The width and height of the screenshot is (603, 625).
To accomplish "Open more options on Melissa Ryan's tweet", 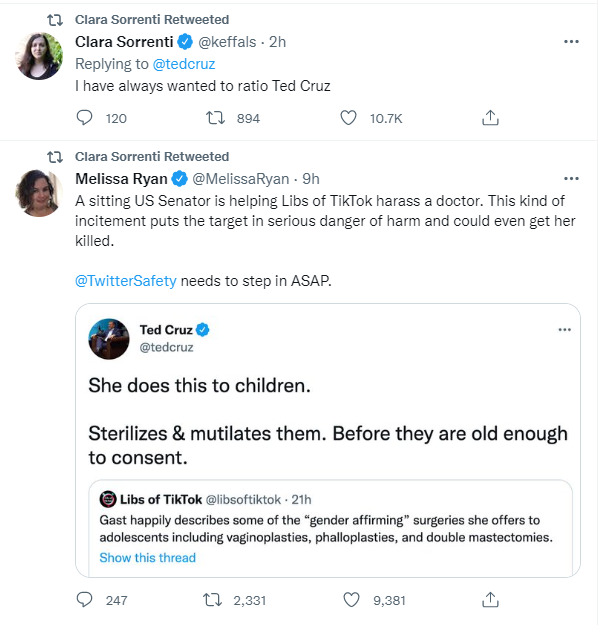I will coord(571,179).
